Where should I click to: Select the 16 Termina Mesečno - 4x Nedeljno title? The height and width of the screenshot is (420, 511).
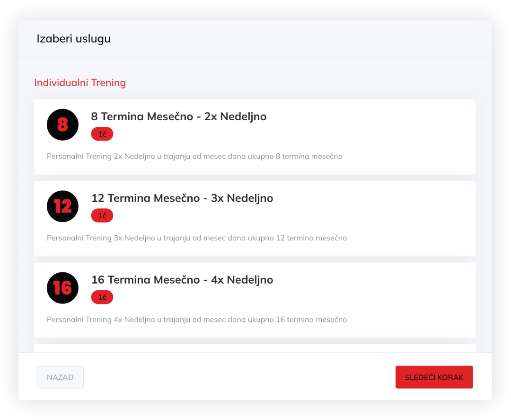(x=182, y=280)
